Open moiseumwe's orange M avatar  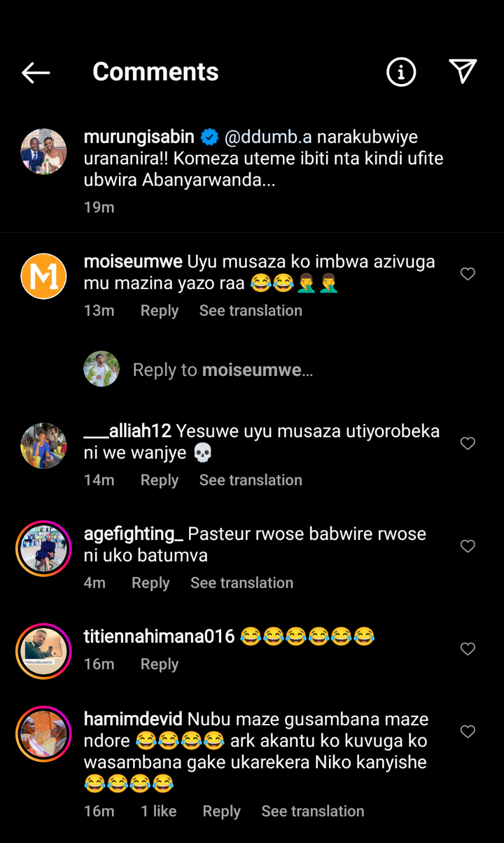[44, 276]
